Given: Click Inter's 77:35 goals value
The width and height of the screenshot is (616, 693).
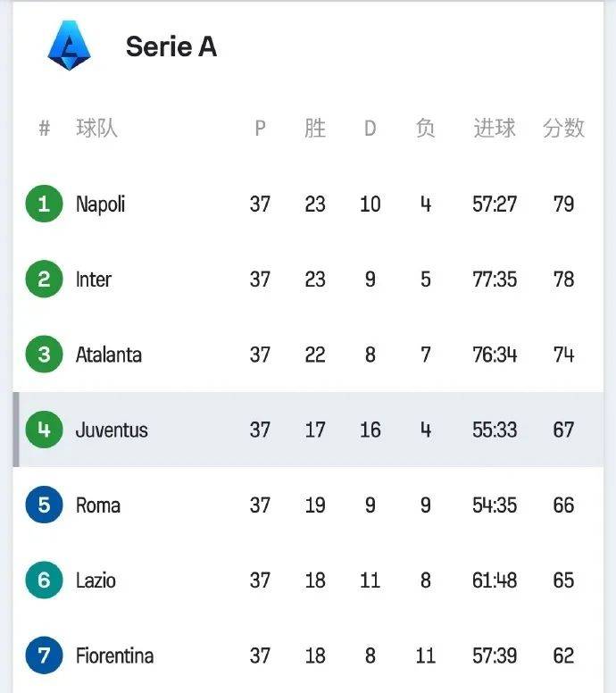Looking at the screenshot, I should (x=494, y=280).
